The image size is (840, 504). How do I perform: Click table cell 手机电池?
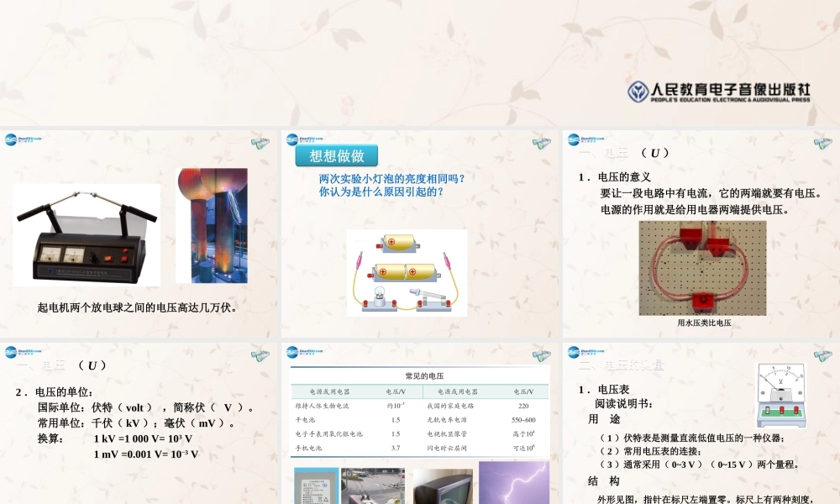pos(308,448)
